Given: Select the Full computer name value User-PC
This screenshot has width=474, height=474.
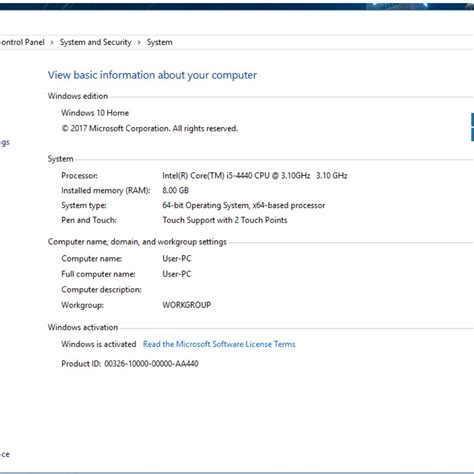Looking at the screenshot, I should pyautogui.click(x=177, y=274).
